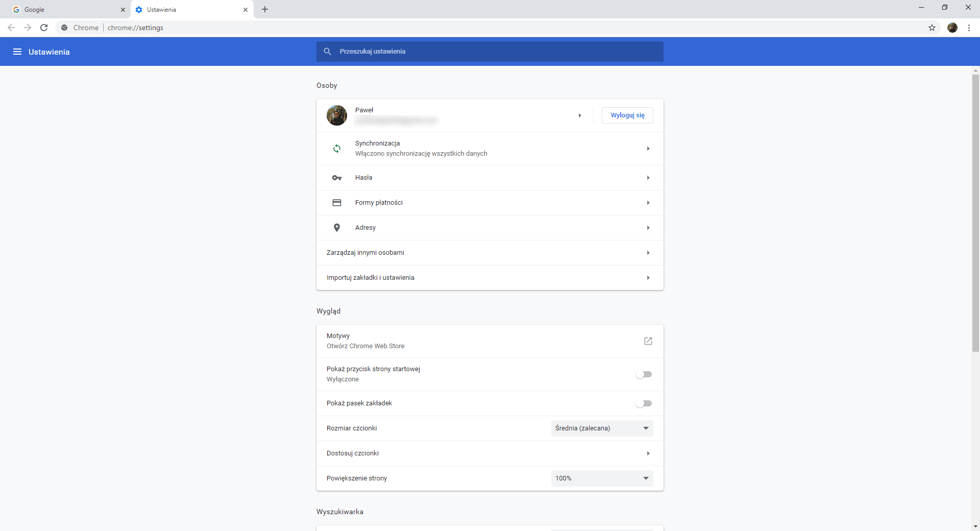Click the Przeszukaj ustawienia search field
Screen dimensions: 980x531
[490, 52]
